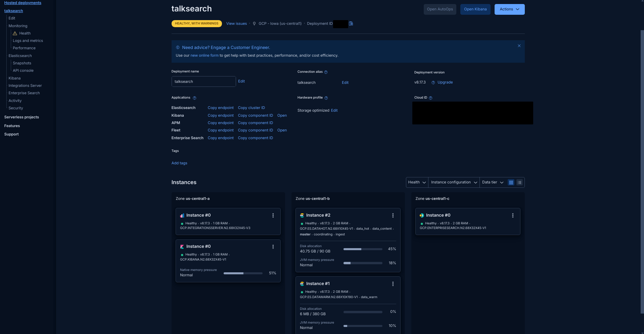
Task: Click the Open AutoOps button
Action: click(440, 9)
